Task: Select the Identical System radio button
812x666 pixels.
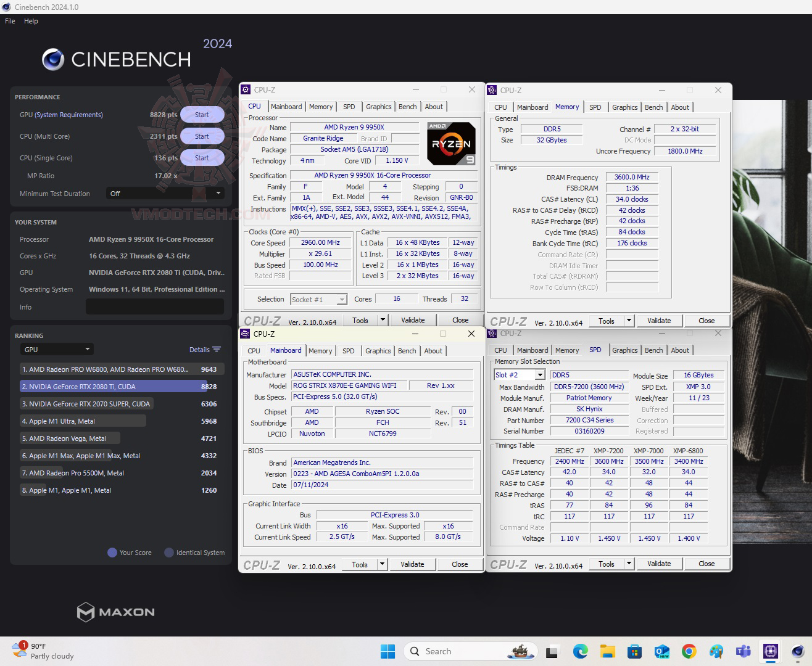Action: tap(168, 553)
